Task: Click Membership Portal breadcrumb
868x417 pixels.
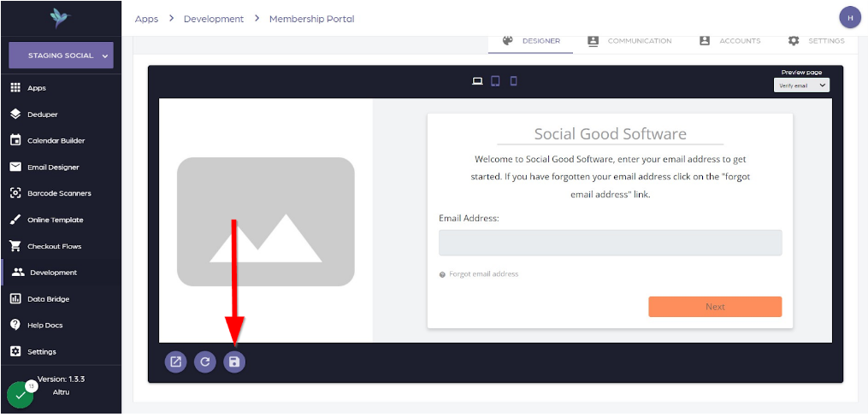Action: 311,19
